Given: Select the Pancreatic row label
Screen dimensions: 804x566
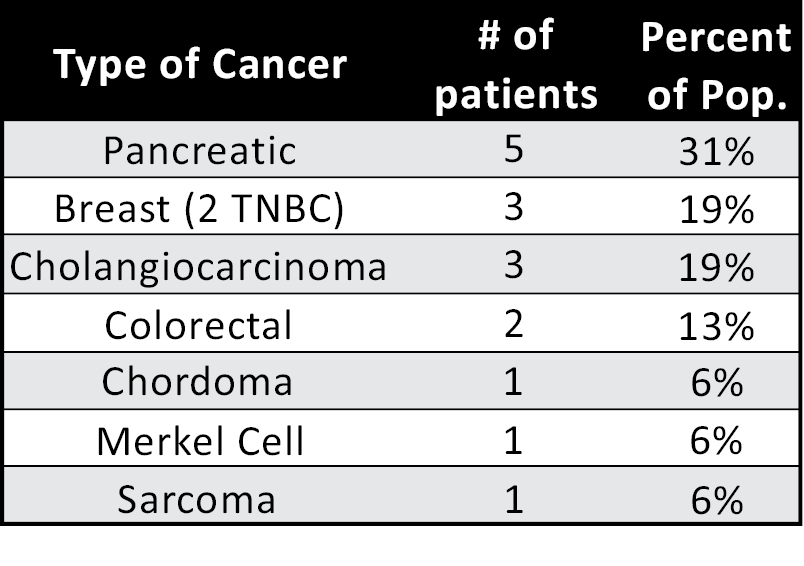Looking at the screenshot, I should pos(200,151).
